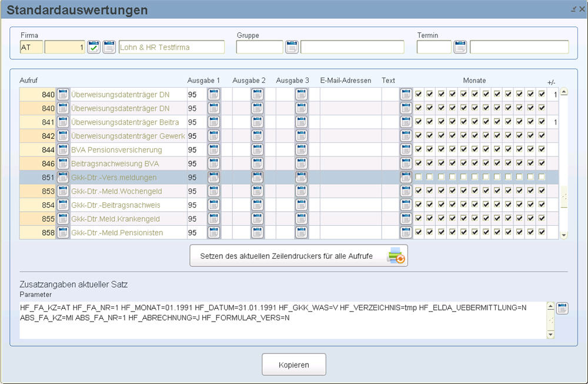
Task: Untick the first month checkbox in row 844
Action: [419, 149]
